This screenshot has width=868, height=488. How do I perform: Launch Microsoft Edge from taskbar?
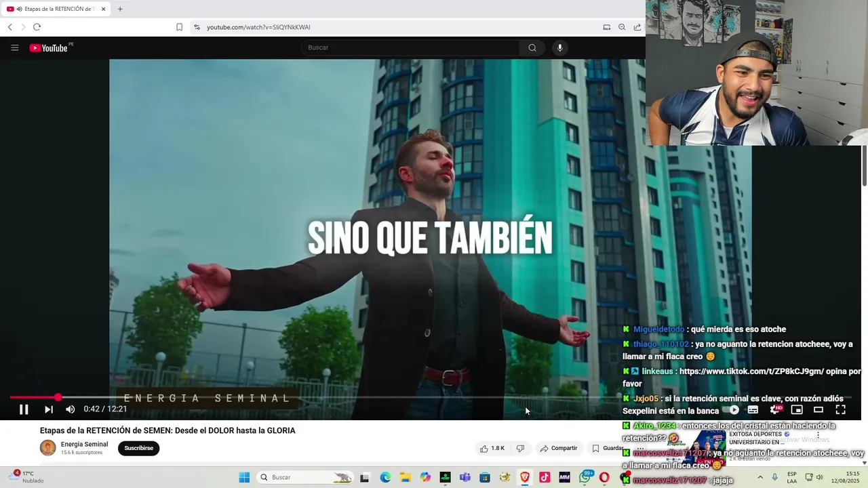point(385,477)
